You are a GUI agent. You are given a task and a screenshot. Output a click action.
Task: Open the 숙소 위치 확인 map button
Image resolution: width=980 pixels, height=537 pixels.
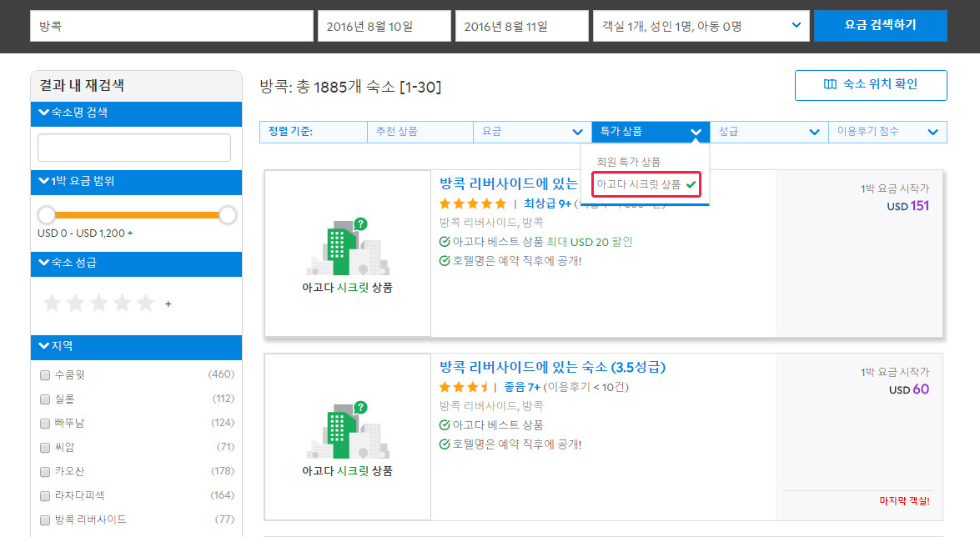871,85
